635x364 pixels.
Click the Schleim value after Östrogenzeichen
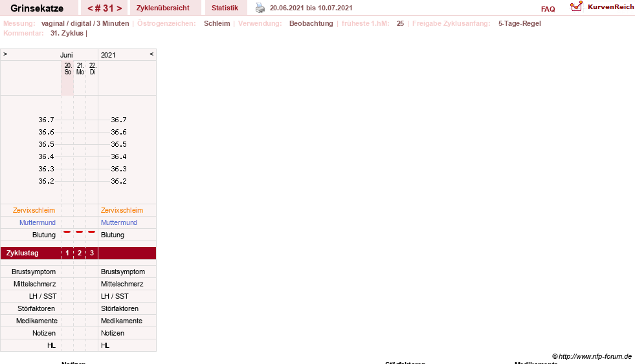click(217, 23)
